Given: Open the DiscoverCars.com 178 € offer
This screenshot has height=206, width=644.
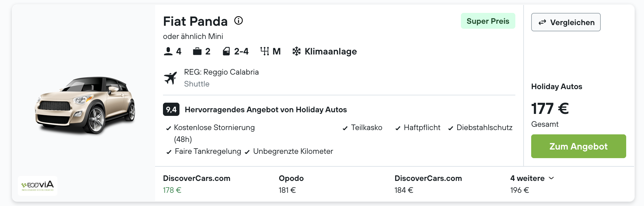Looking at the screenshot, I should [x=197, y=184].
